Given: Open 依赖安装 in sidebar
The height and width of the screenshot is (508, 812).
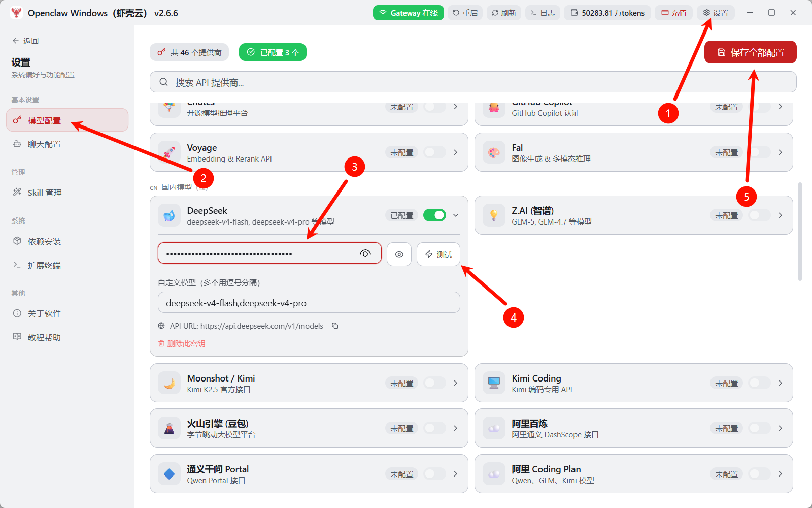Looking at the screenshot, I should point(67,241).
